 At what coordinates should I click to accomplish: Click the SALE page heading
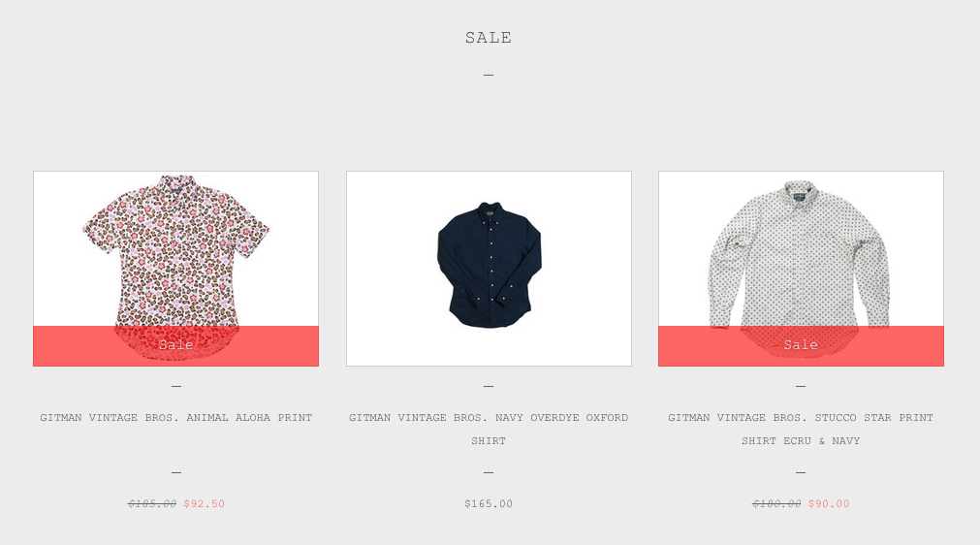[x=489, y=38]
